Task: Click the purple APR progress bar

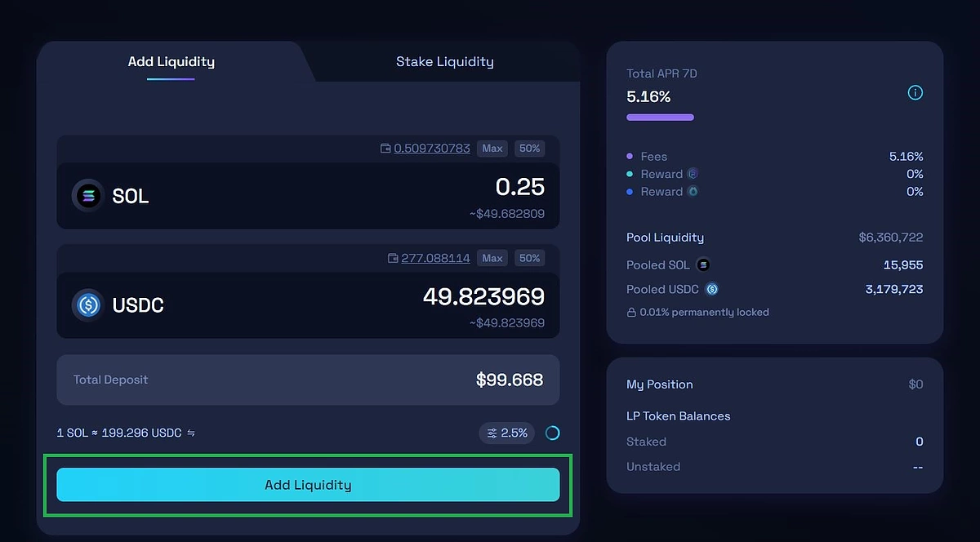Action: pyautogui.click(x=660, y=118)
